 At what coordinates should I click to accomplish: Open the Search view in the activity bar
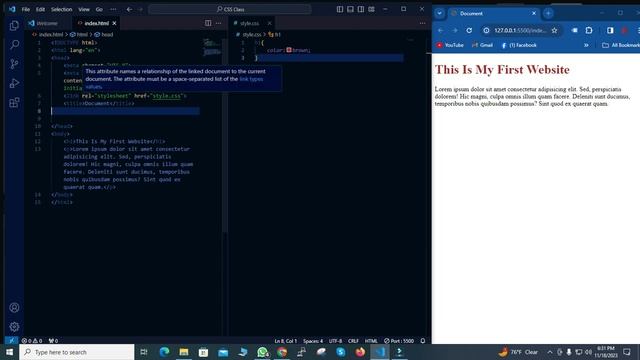[x=14, y=44]
